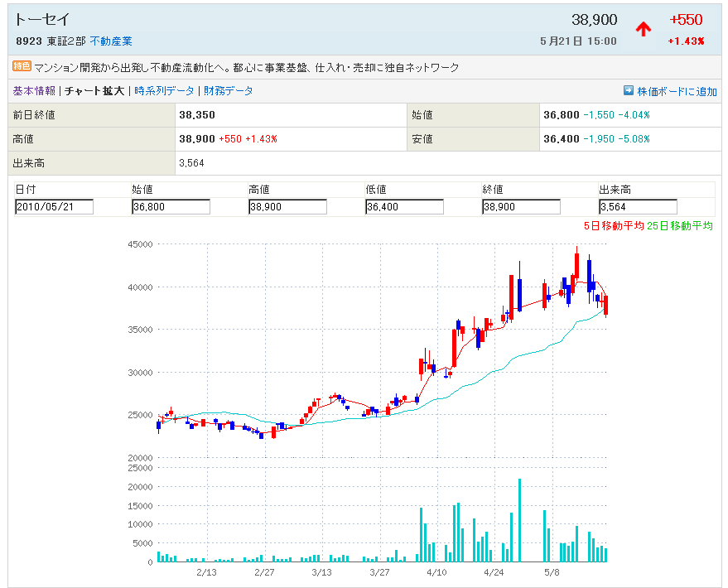This screenshot has width=728, height=588.
Task: Focus the 出来高 input field showing 3,564
Action: [x=638, y=207]
